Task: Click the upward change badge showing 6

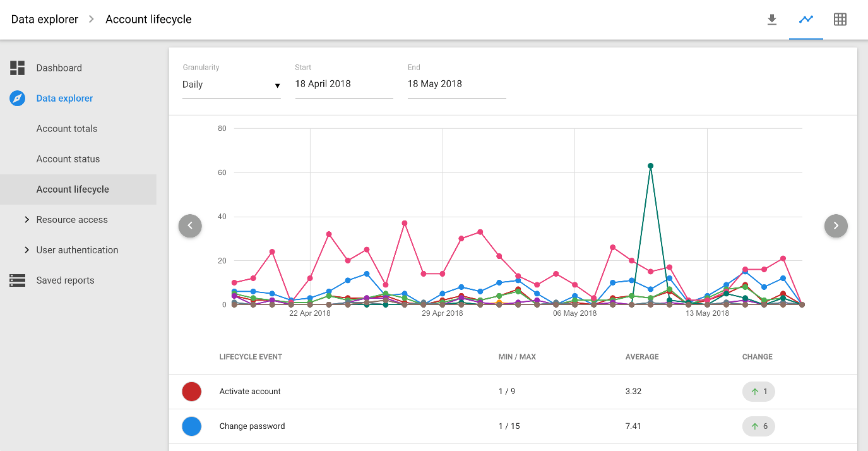Action: pos(758,426)
